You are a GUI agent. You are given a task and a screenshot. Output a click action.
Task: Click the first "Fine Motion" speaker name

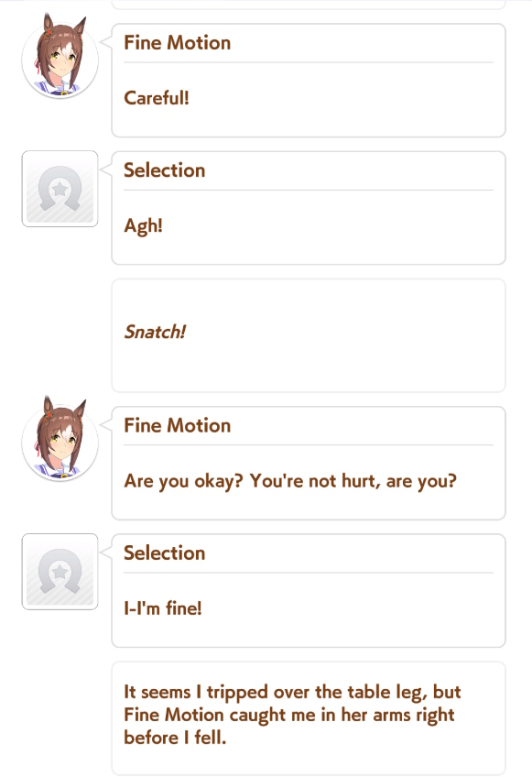point(178,43)
